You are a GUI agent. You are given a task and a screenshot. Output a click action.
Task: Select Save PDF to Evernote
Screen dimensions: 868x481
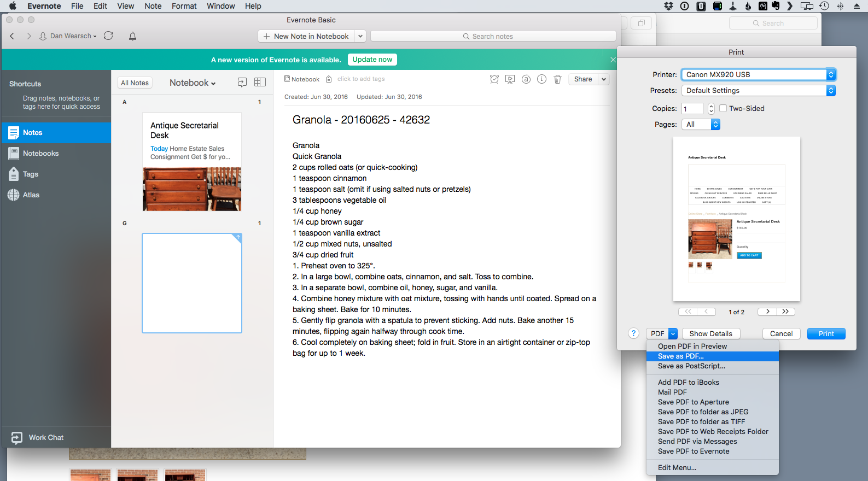pyautogui.click(x=712, y=451)
